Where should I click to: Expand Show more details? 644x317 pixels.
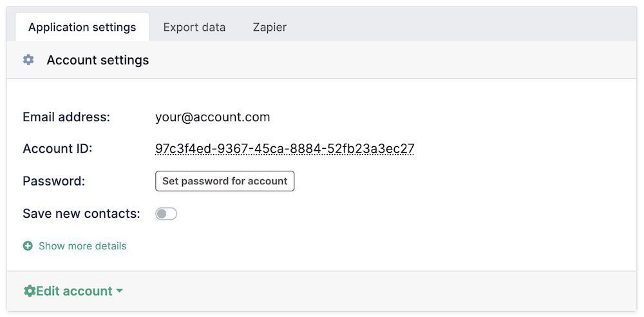[82, 246]
